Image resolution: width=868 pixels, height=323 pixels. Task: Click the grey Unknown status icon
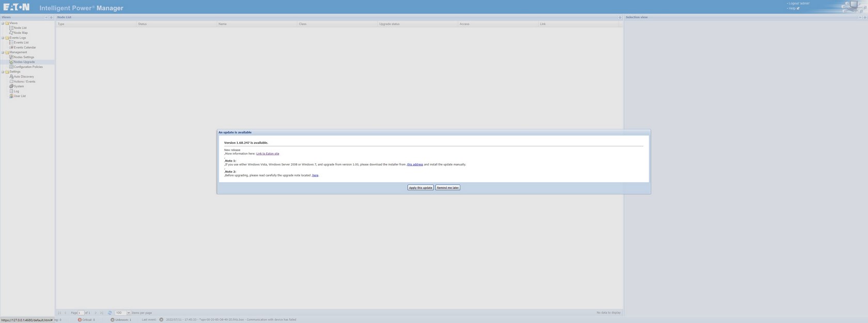tap(112, 320)
